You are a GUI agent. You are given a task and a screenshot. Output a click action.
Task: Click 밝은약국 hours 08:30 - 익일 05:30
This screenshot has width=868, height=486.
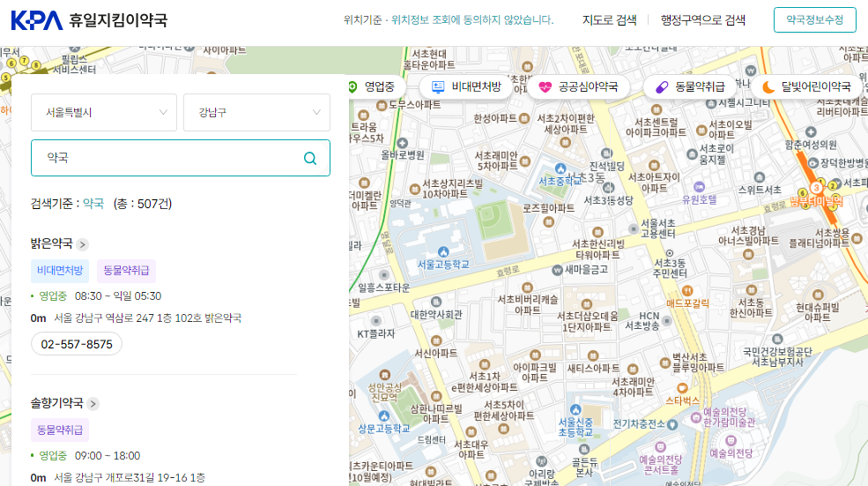point(118,296)
